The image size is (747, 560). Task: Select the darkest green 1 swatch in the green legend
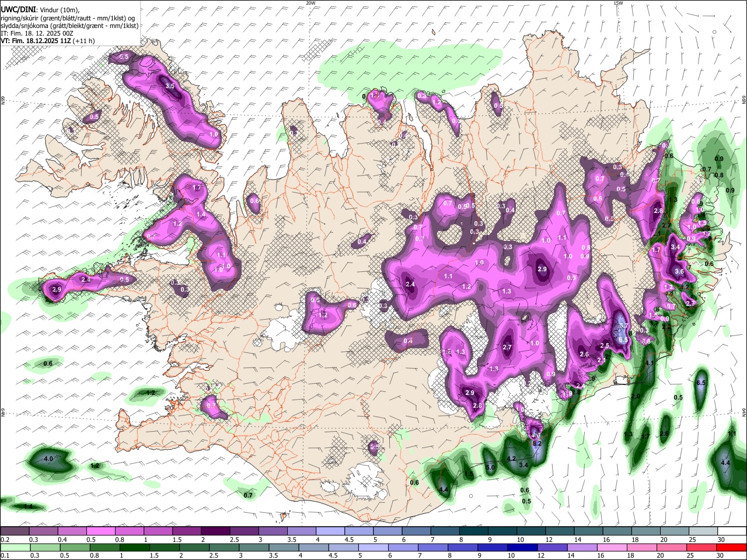tap(134, 547)
